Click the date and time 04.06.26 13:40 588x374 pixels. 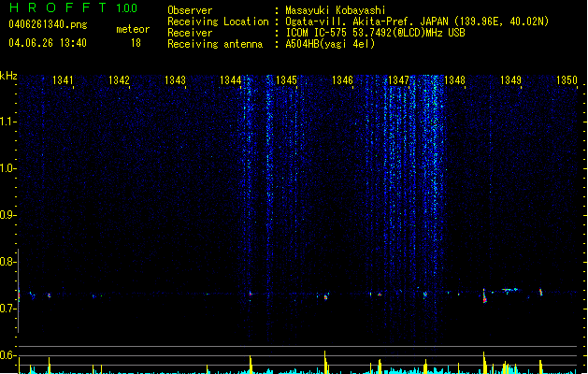click(48, 43)
